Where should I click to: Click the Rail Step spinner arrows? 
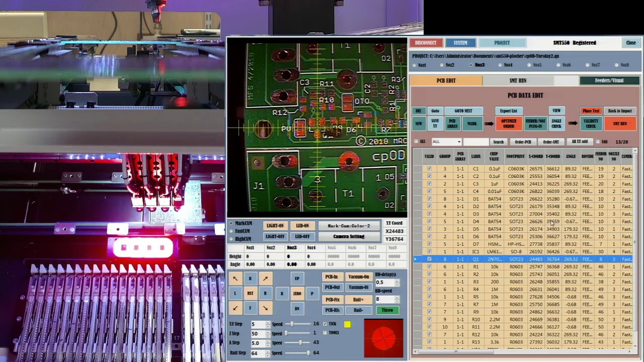(x=268, y=353)
